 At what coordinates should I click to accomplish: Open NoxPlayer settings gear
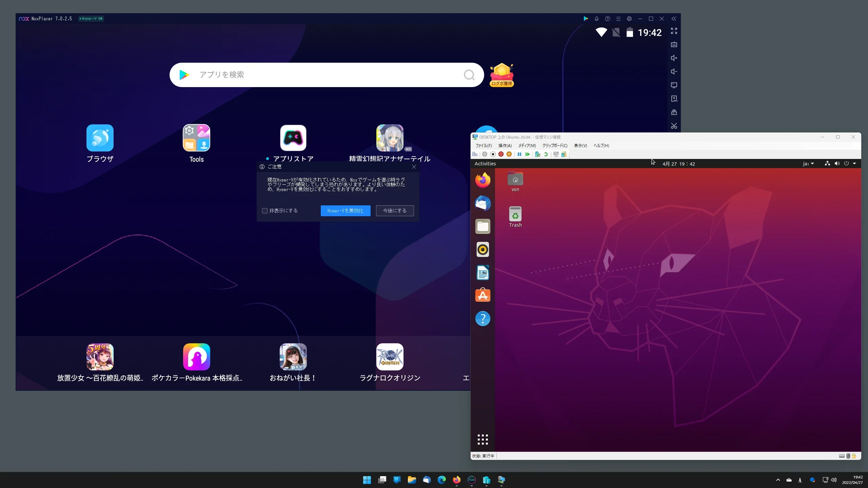coord(629,19)
